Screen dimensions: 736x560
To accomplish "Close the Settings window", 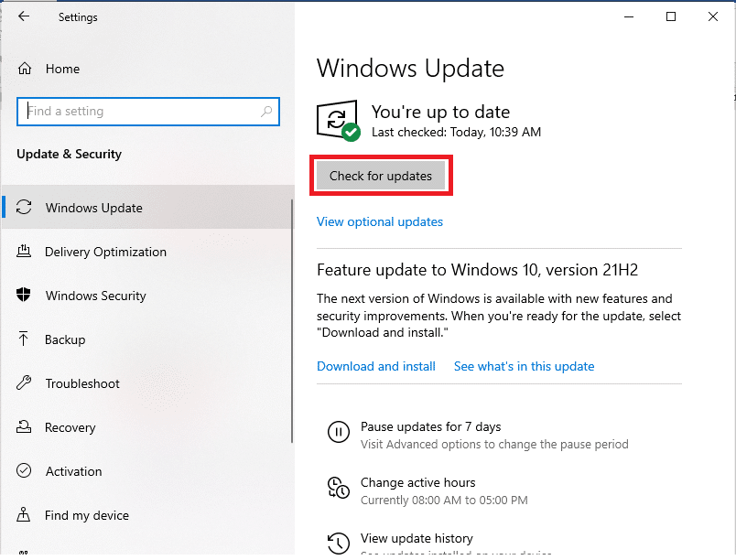I will 712,16.
